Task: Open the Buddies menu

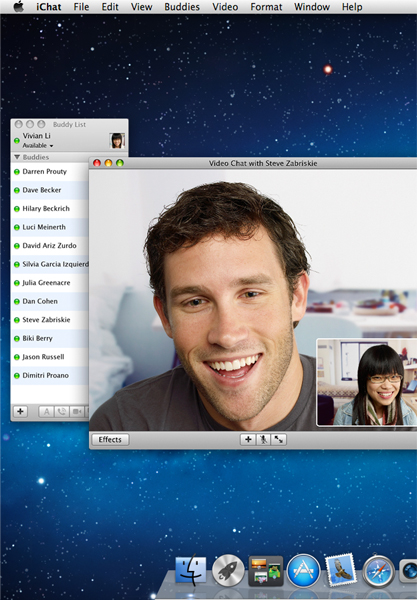Action: click(x=182, y=7)
